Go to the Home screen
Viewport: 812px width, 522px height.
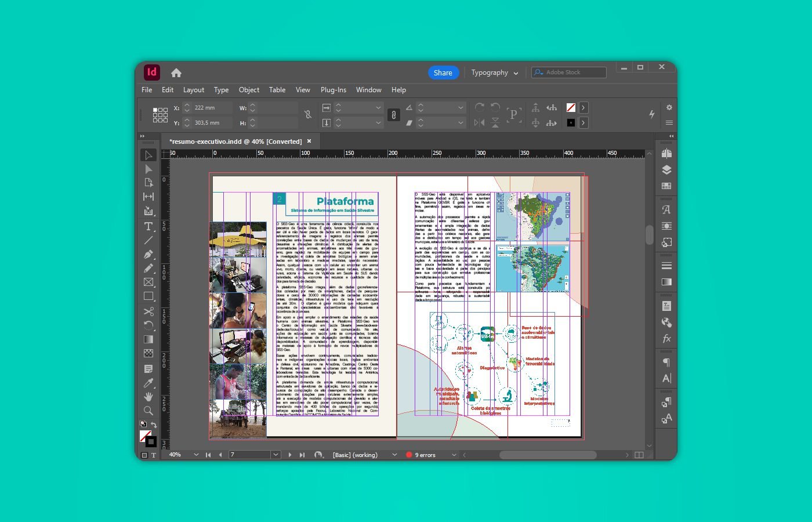point(176,72)
